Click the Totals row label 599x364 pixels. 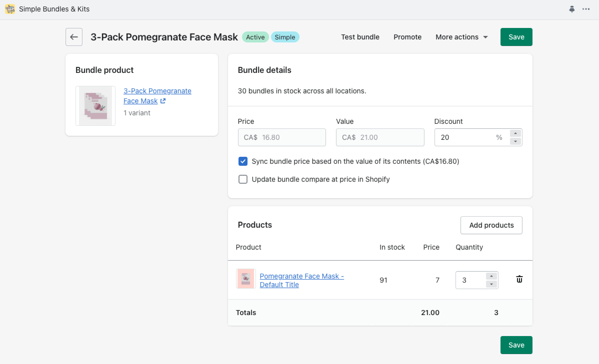(x=246, y=313)
